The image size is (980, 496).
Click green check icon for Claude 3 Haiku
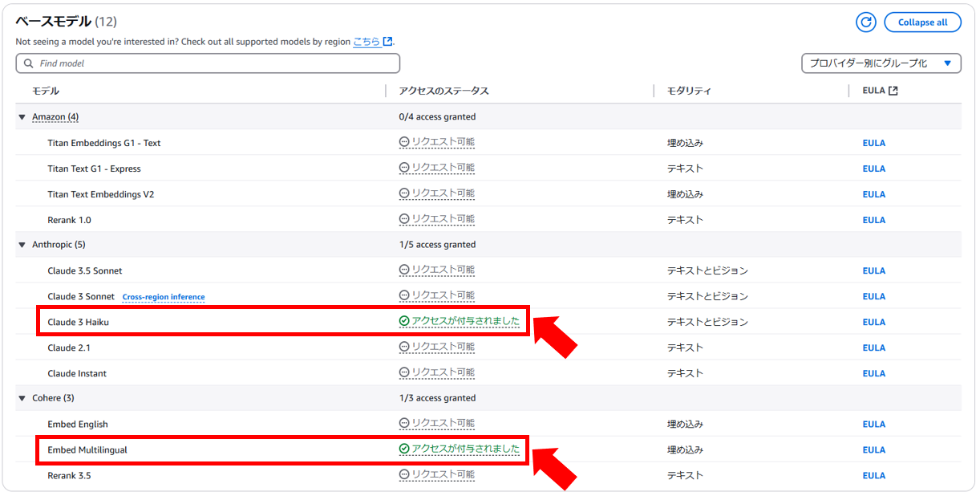(x=404, y=321)
